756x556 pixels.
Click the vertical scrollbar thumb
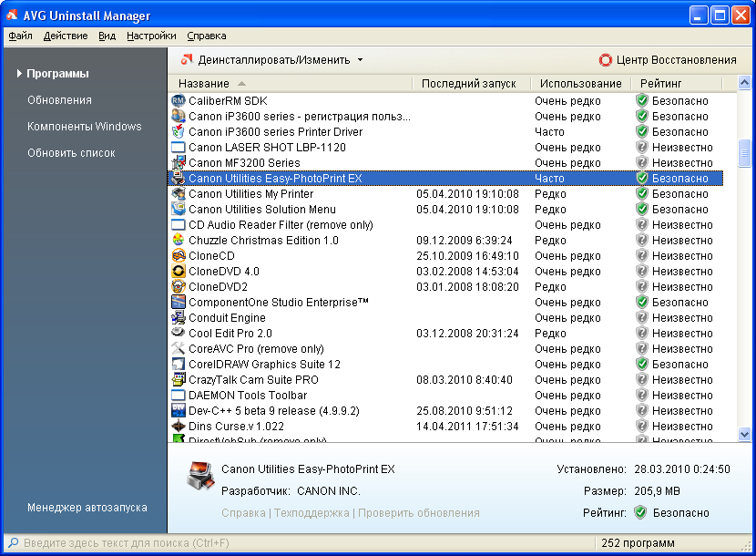(744, 152)
